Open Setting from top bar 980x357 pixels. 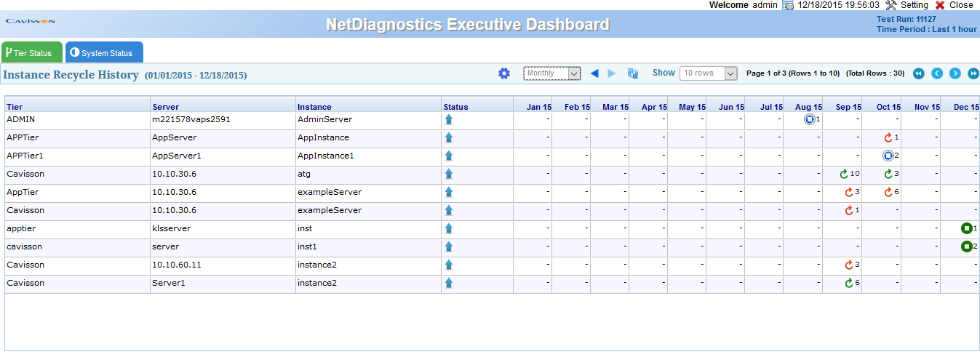[x=907, y=5]
